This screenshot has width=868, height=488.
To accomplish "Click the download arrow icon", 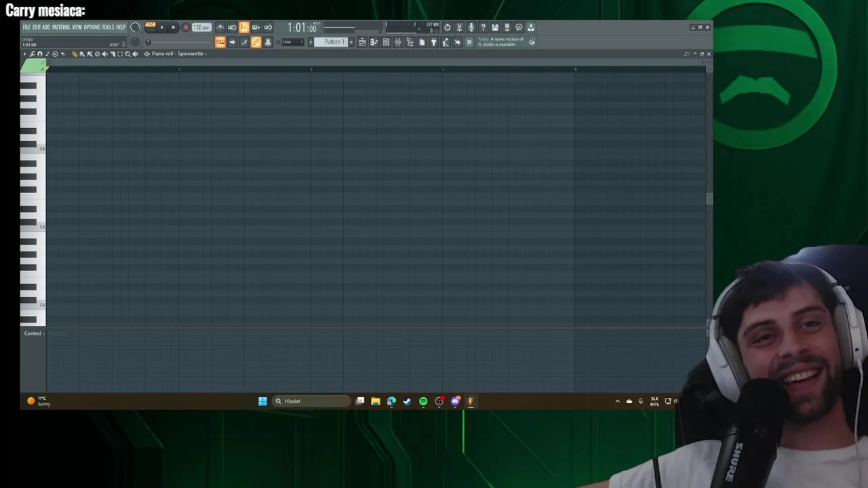I will click(530, 27).
